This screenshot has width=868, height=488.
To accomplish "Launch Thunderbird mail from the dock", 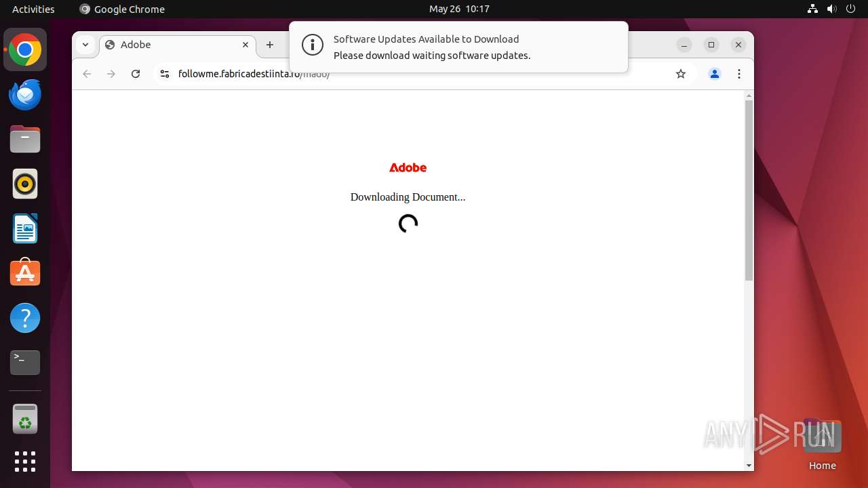I will [x=25, y=95].
